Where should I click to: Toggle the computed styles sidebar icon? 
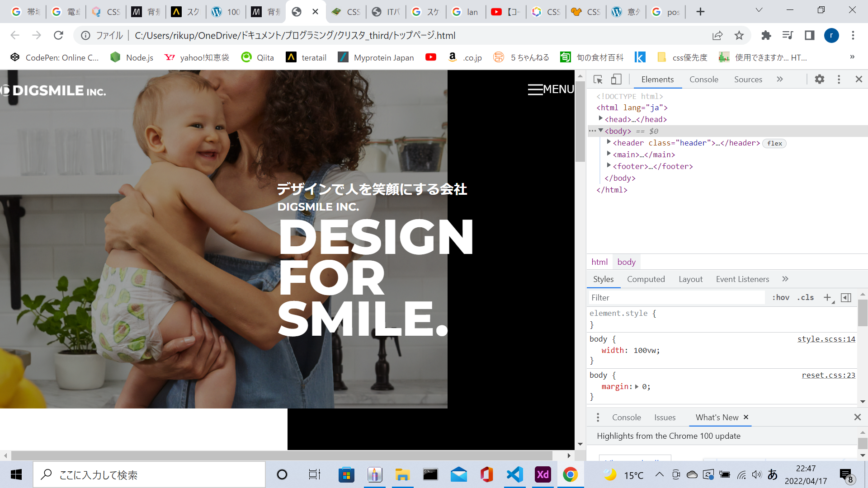click(x=846, y=297)
